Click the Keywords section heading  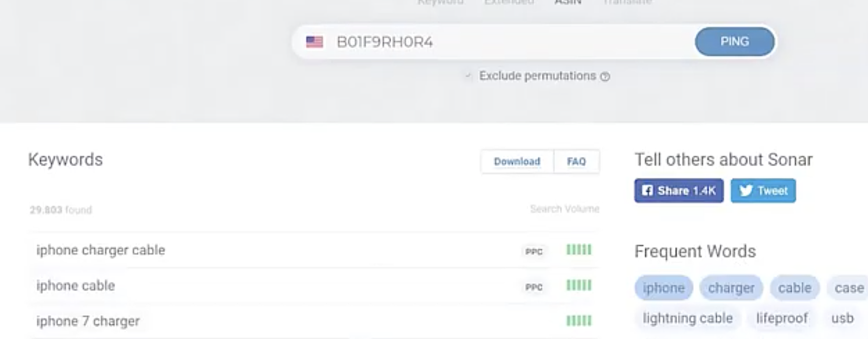tap(65, 160)
